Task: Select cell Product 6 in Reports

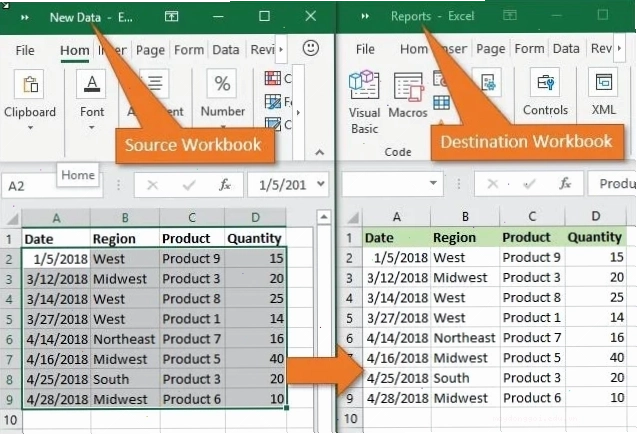Action: click(532, 398)
